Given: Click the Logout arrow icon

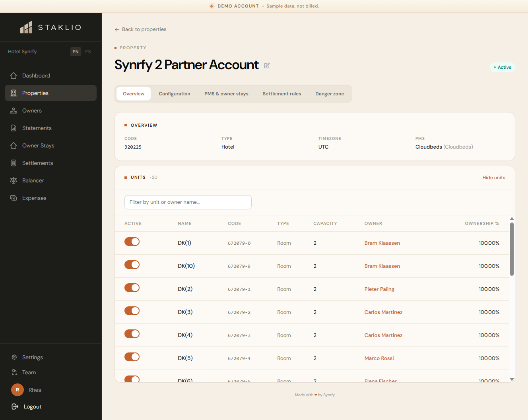Looking at the screenshot, I should click(15, 406).
